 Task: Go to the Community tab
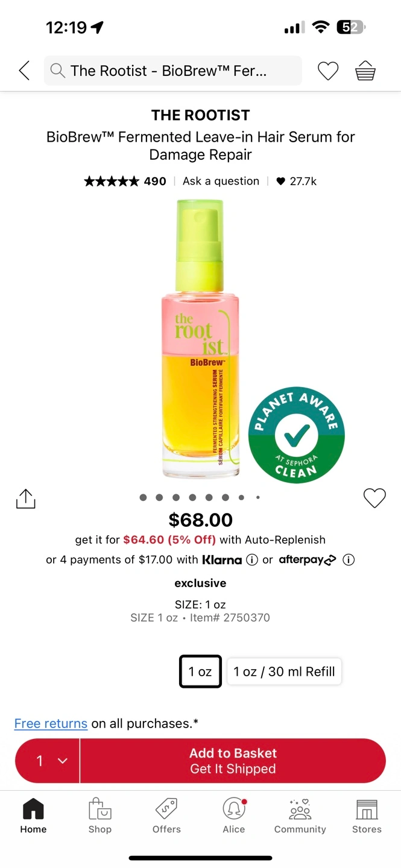click(300, 816)
